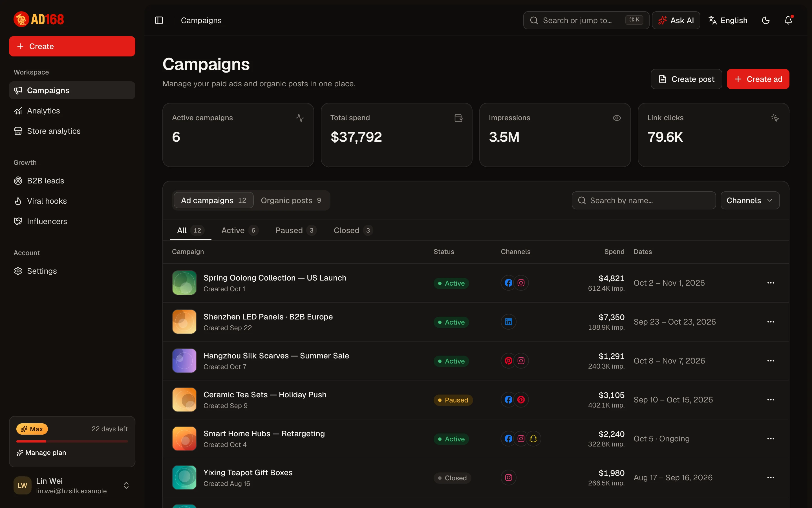Image resolution: width=812 pixels, height=508 pixels.
Task: Click the Spring Oolong Collection thumbnail
Action: tap(184, 283)
